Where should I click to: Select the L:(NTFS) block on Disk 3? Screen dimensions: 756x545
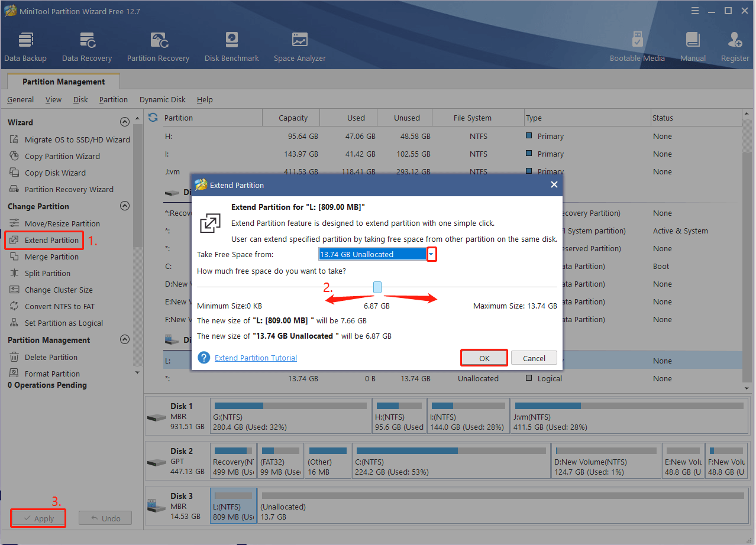point(234,506)
